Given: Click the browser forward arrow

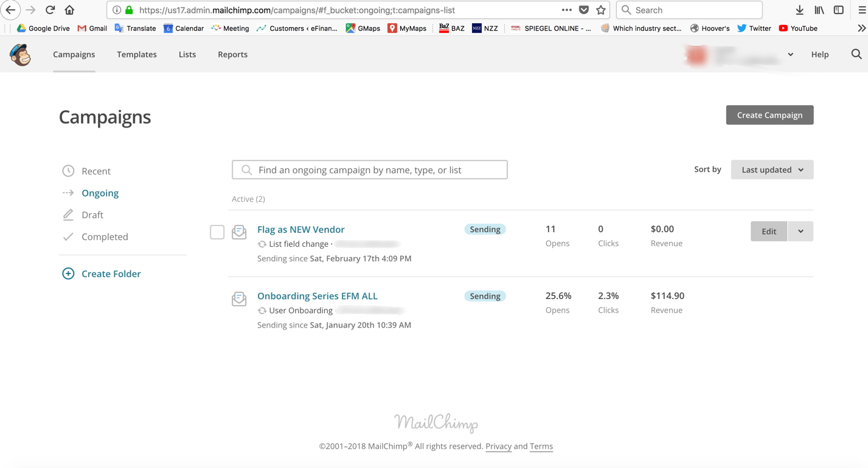Looking at the screenshot, I should tap(30, 10).
